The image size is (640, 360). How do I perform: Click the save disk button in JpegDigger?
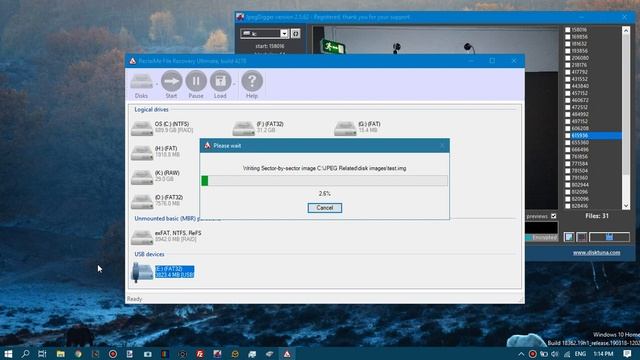tap(609, 237)
